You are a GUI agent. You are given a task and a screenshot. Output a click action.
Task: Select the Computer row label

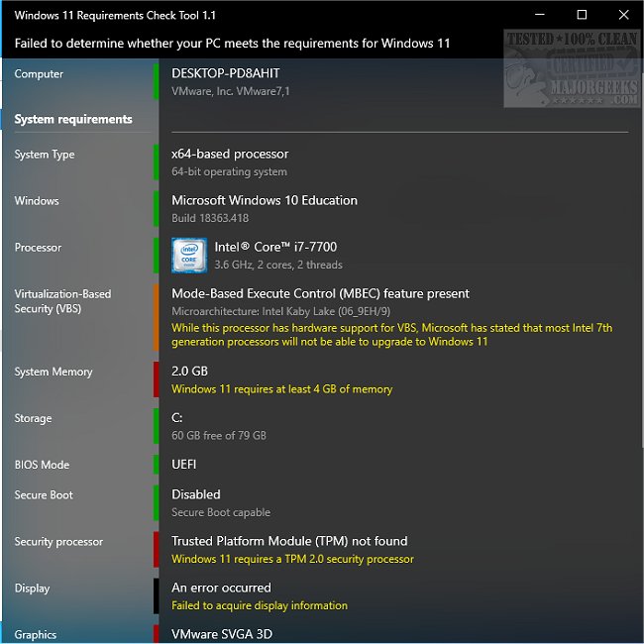(39, 74)
